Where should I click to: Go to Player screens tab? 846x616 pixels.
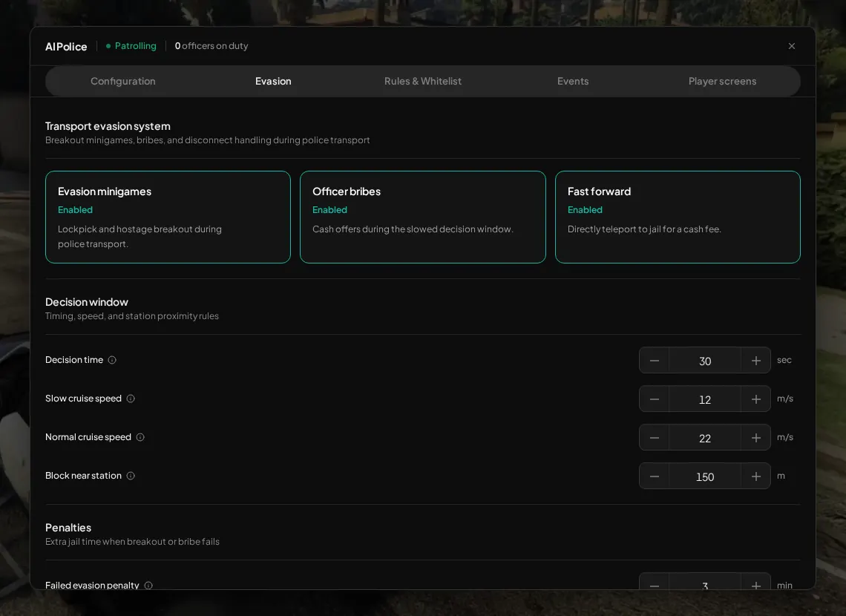pos(722,81)
